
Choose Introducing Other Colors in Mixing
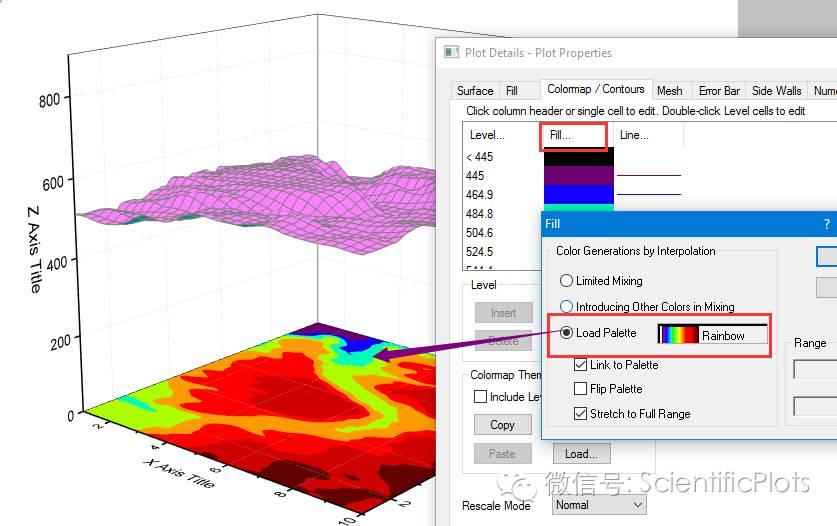click(x=567, y=307)
